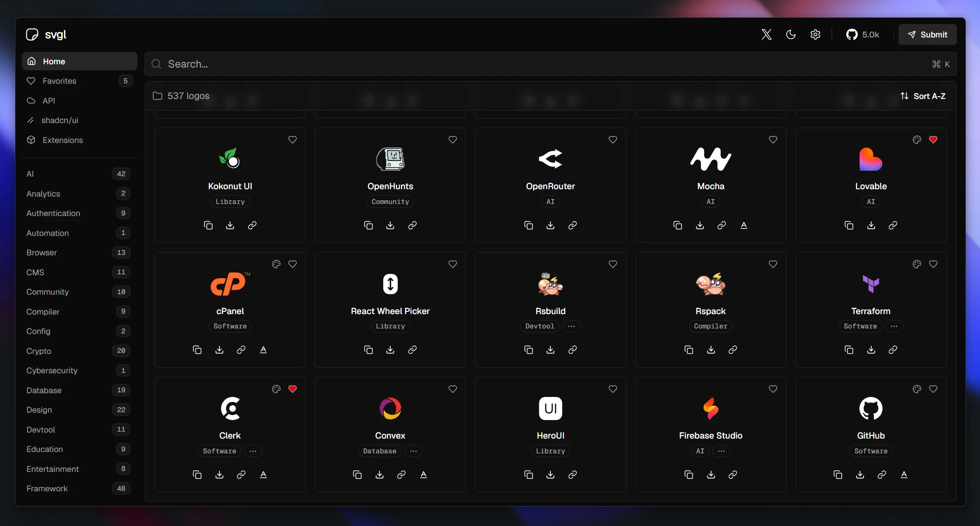
Task: Copy the OpenHunts SVG
Action: (x=368, y=225)
